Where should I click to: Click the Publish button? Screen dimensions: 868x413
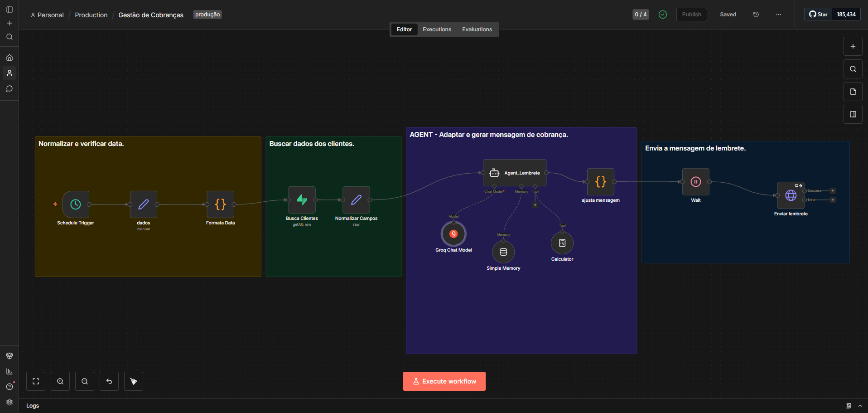pyautogui.click(x=691, y=15)
